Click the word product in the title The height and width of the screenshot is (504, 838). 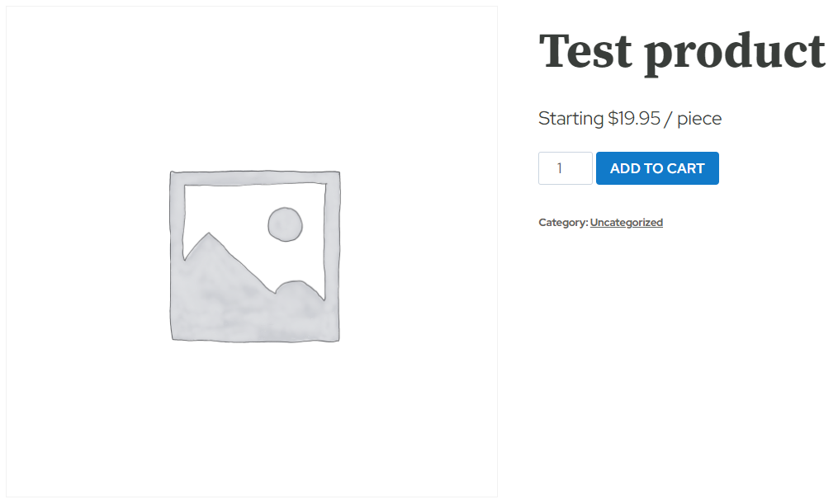pos(735,54)
